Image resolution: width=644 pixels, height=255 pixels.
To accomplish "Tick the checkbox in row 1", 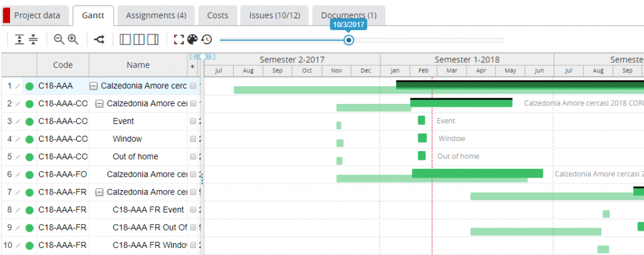I will (193, 86).
